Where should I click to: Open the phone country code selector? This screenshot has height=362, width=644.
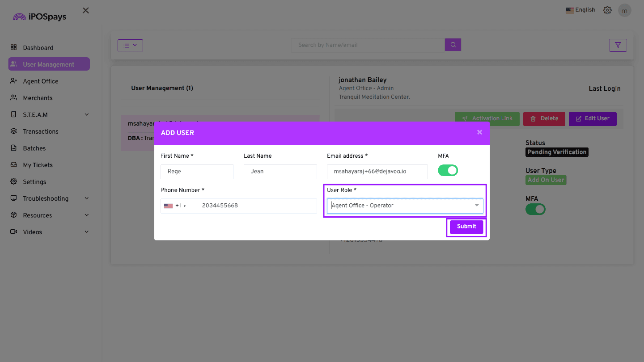(175, 206)
